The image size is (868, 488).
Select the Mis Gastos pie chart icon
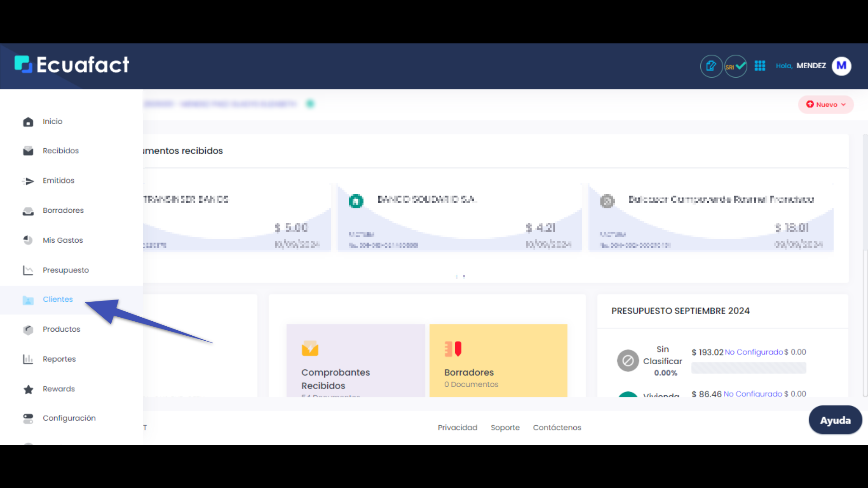pos(28,240)
